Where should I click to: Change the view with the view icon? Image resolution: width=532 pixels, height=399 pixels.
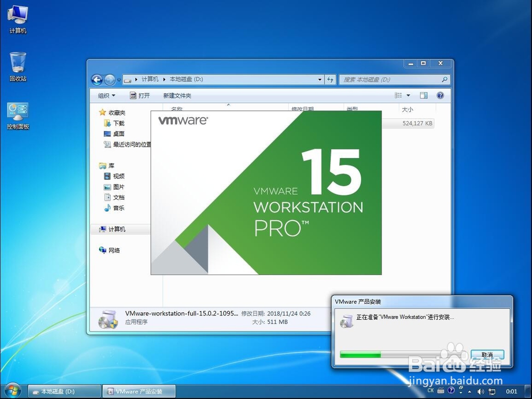[398, 95]
